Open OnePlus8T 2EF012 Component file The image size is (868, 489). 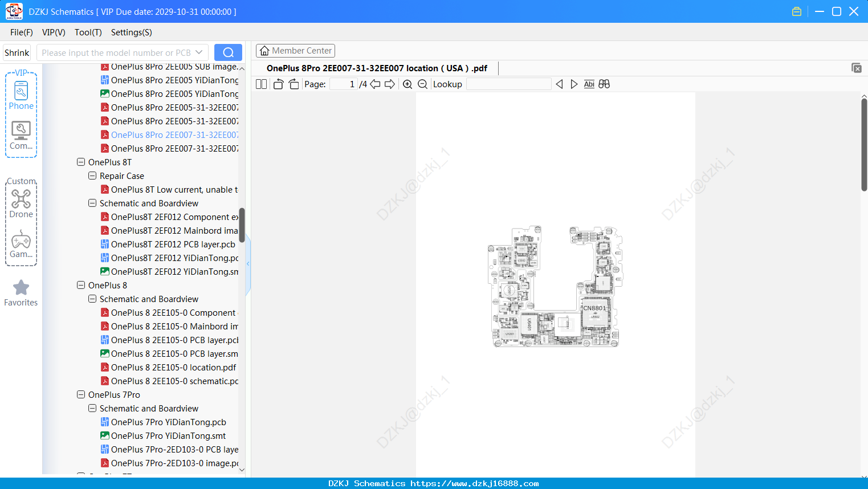pos(174,217)
